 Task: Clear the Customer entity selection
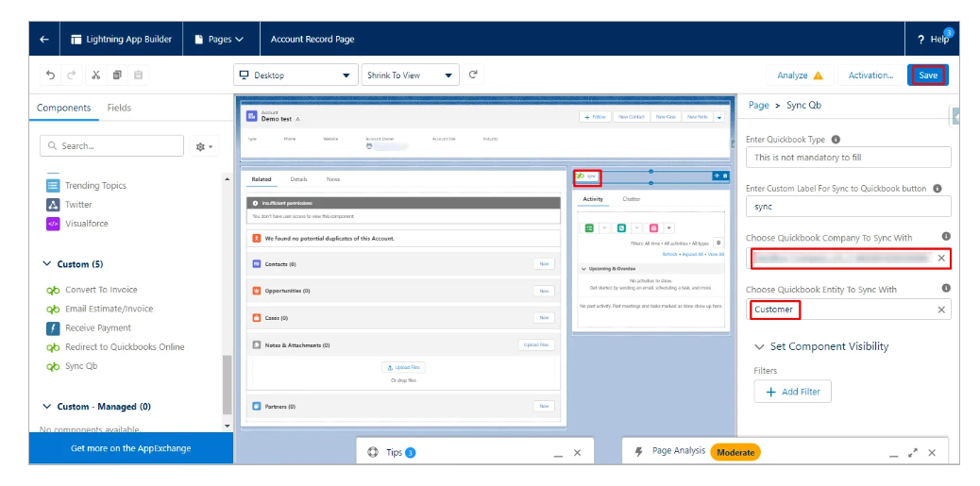pyautogui.click(x=941, y=310)
